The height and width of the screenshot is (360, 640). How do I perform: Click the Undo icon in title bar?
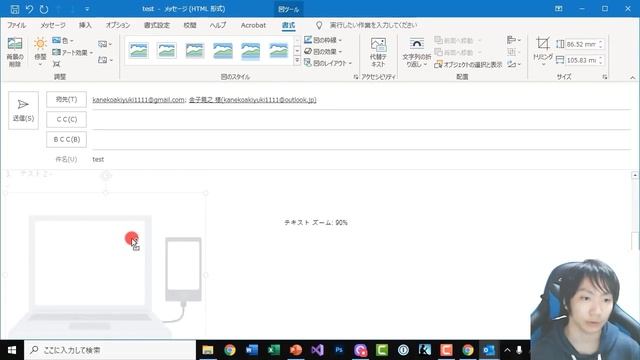(x=29, y=9)
